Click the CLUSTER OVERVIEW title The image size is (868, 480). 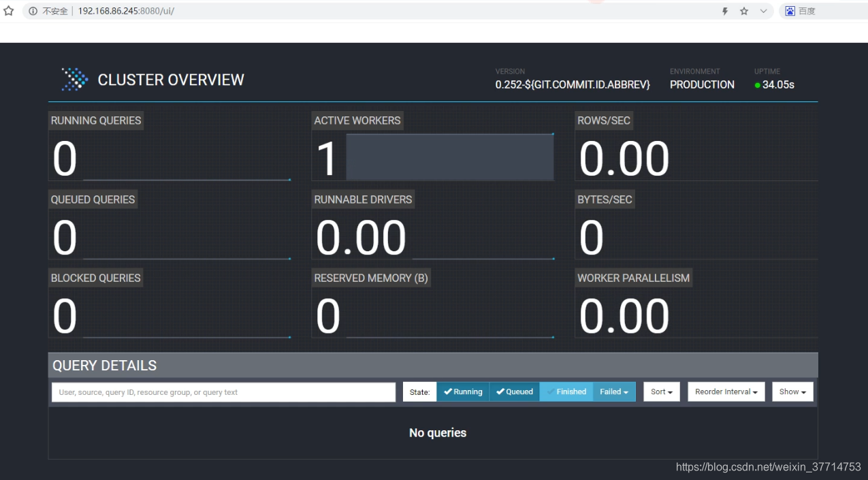(x=171, y=80)
